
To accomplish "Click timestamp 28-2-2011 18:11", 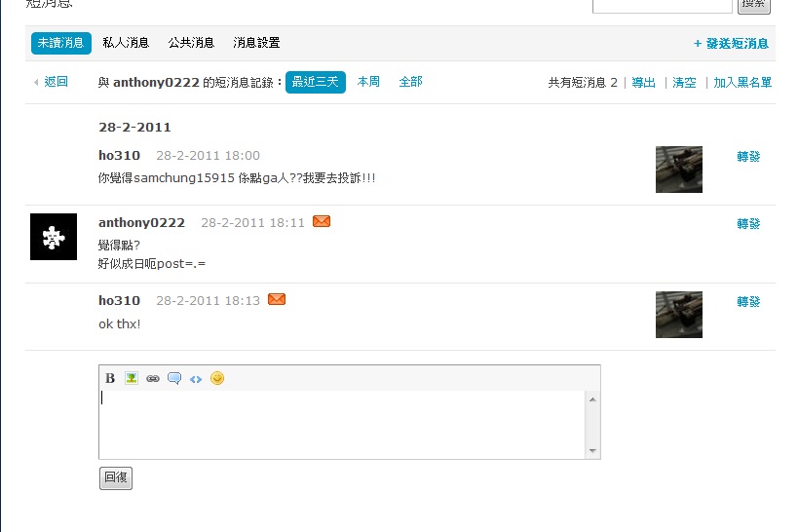I will pos(252,223).
